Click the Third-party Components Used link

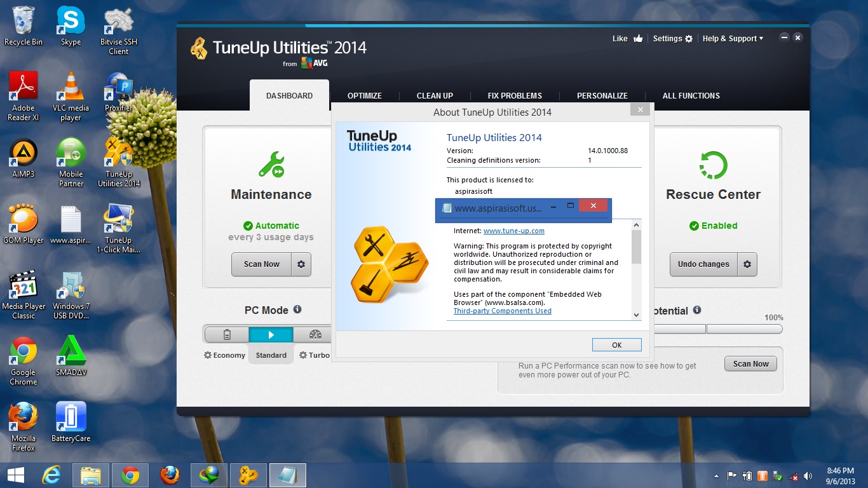(x=502, y=311)
